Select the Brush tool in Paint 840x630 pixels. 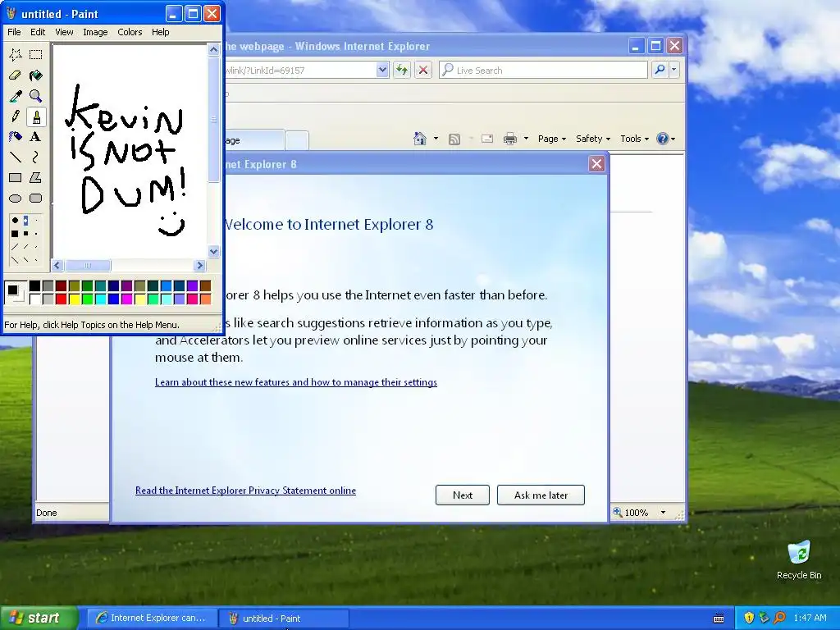pyautogui.click(x=35, y=116)
